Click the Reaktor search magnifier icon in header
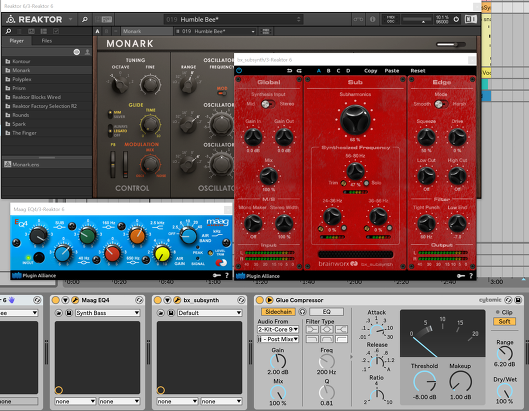 click(85, 20)
